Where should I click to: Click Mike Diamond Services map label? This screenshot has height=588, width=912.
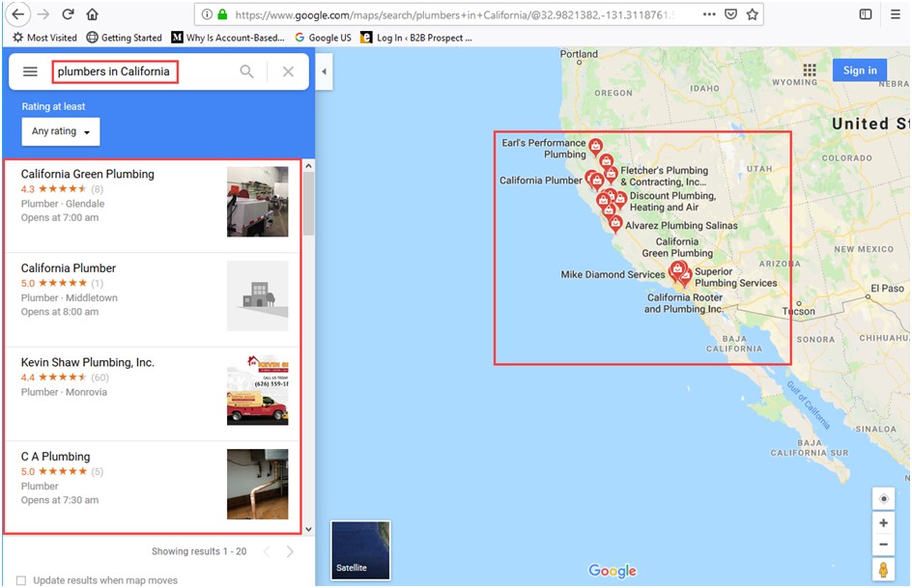[613, 274]
